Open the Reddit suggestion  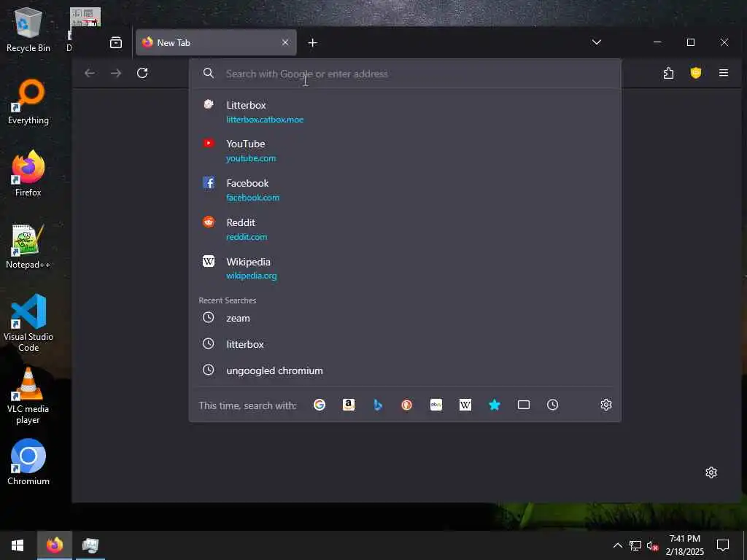click(x=405, y=229)
